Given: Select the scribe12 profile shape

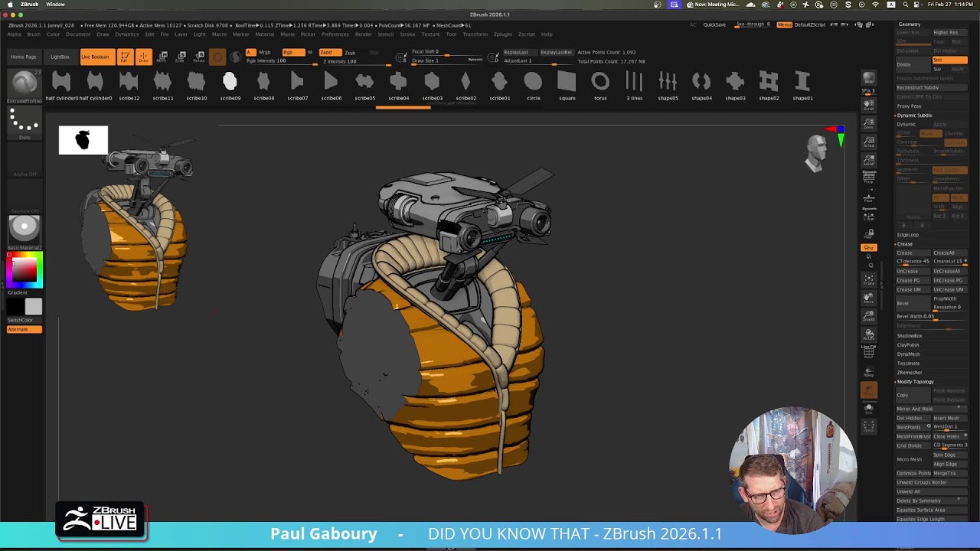Looking at the screenshot, I should pos(129,85).
